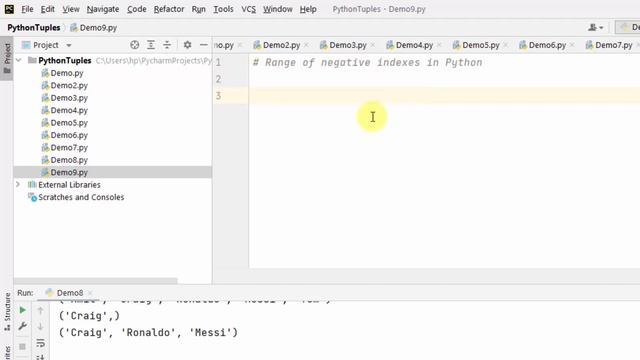Click the PyCharm logo icon

(x=9, y=9)
